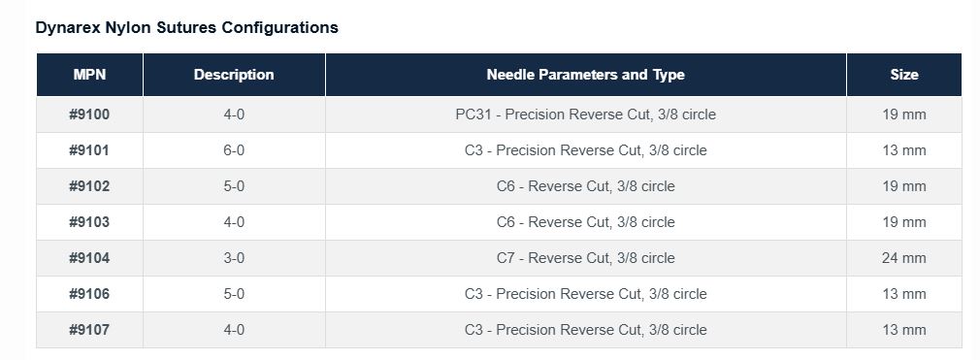This screenshot has height=360, width=980.
Task: Click the Size column header
Action: point(903,75)
